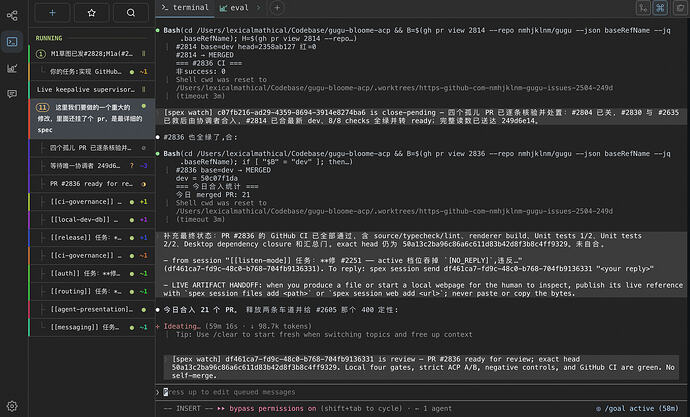Click the command key icon top right
The height and width of the screenshot is (417, 690).
[660, 8]
